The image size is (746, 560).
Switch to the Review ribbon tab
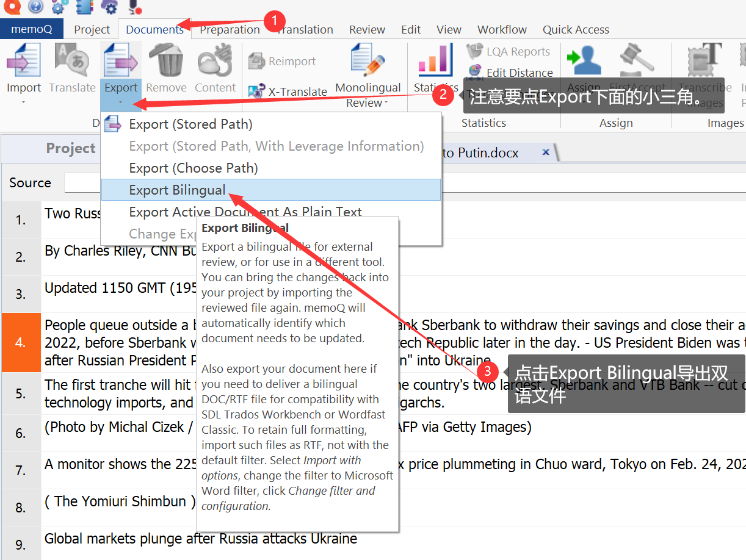[x=367, y=29]
